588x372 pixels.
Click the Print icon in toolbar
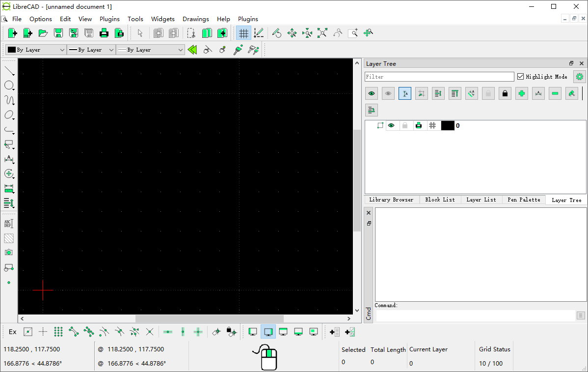104,33
